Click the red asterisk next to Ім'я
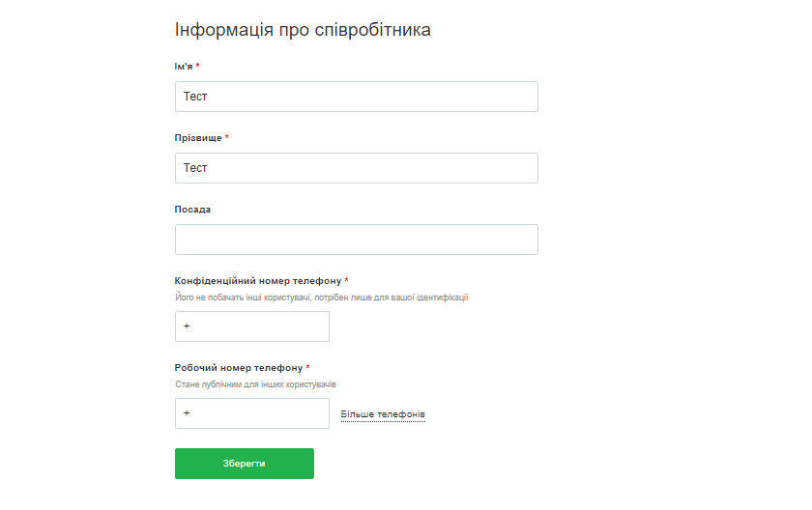812x510 pixels. [198, 66]
